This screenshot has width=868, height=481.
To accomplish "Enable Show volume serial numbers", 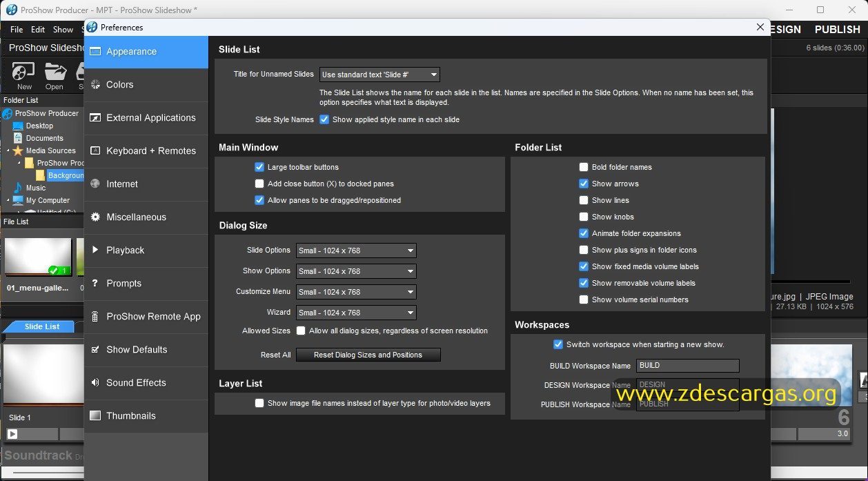I will [x=584, y=300].
